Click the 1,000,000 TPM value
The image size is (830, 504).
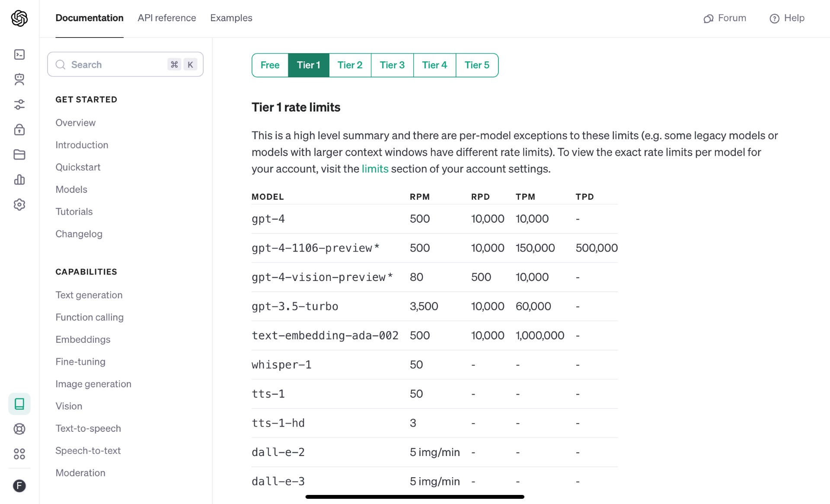[540, 335]
